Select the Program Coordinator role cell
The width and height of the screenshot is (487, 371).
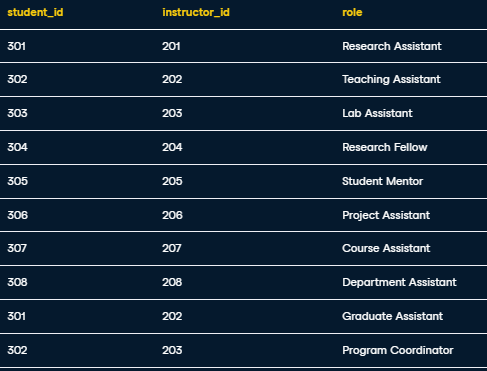398,350
